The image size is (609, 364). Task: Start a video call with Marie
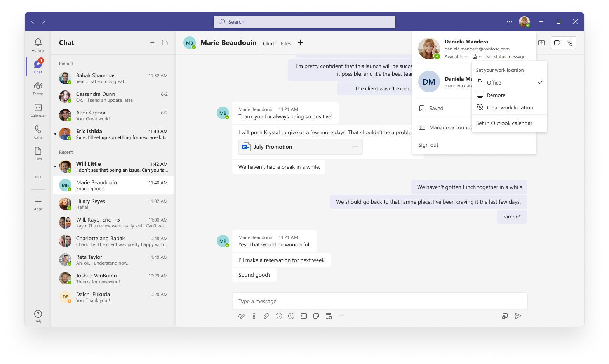click(557, 43)
